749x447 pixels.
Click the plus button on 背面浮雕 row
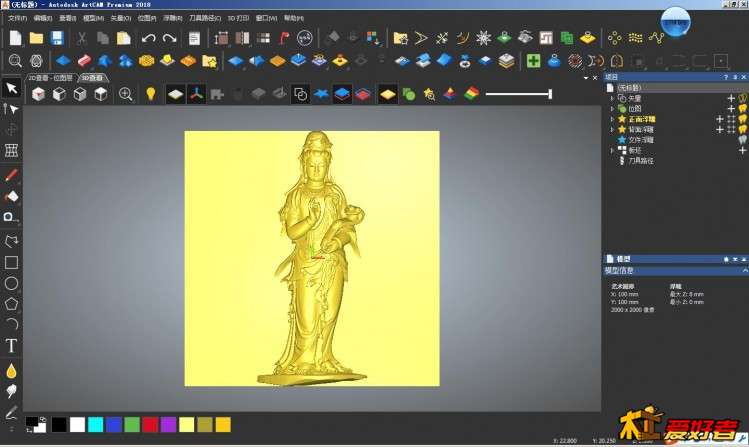720,129
